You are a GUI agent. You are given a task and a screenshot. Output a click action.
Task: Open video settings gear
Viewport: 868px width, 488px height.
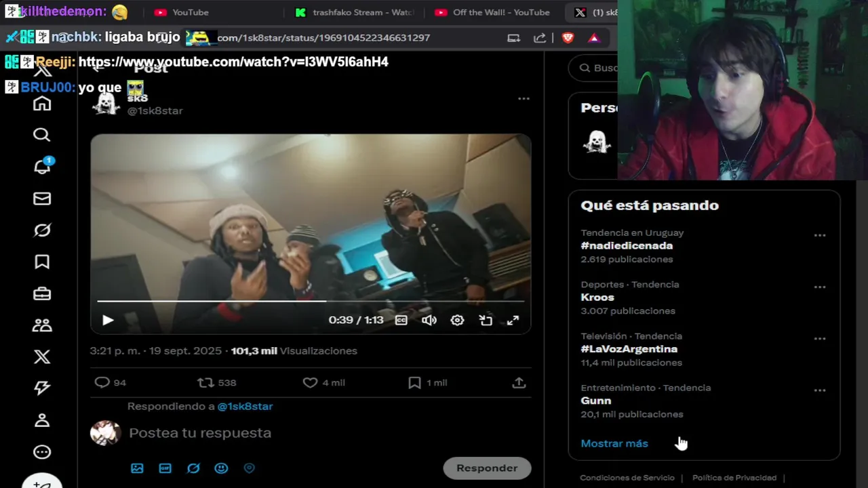(x=457, y=320)
